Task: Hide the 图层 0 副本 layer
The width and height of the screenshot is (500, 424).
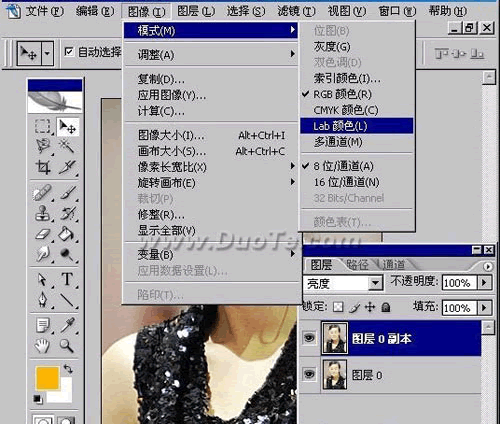Action: [309, 338]
